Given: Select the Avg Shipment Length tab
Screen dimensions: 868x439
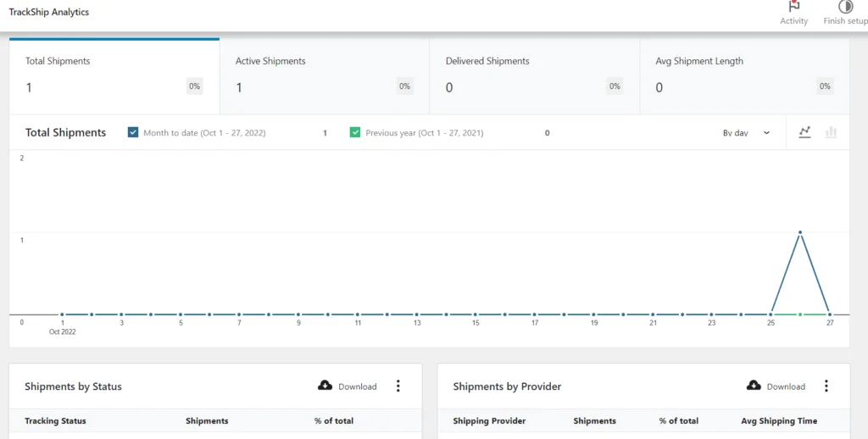Looking at the screenshot, I should click(x=744, y=76).
